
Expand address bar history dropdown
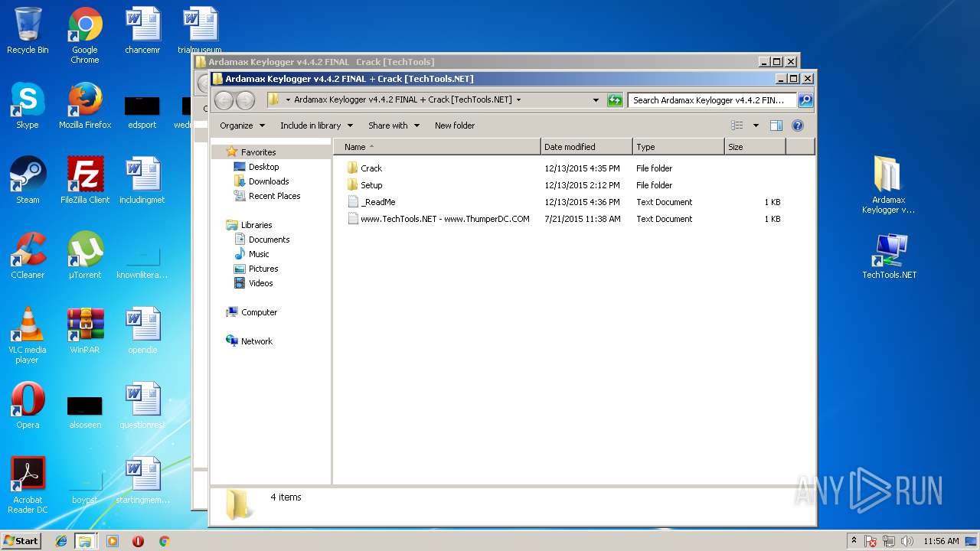coord(596,100)
